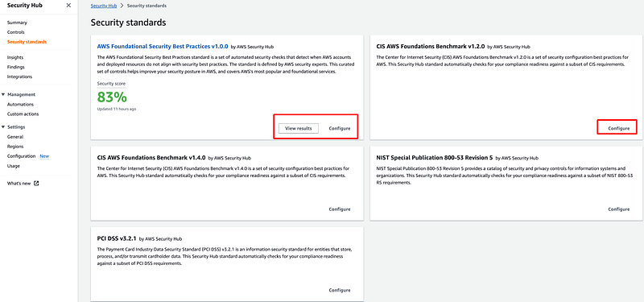The image size is (644, 302).
Task: Open Findings from the sidebar
Action: 15,67
